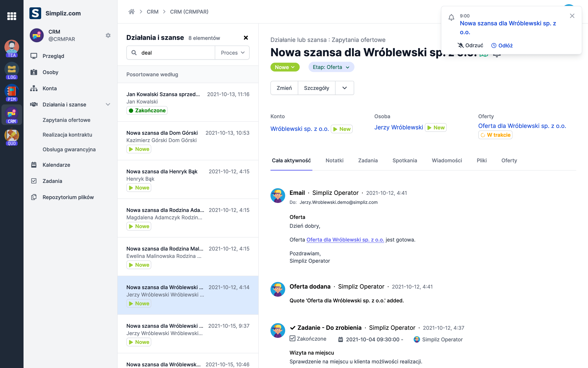This screenshot has height=368, width=588.
Task: Collapse the Działania i szanse menu
Action: (x=108, y=104)
